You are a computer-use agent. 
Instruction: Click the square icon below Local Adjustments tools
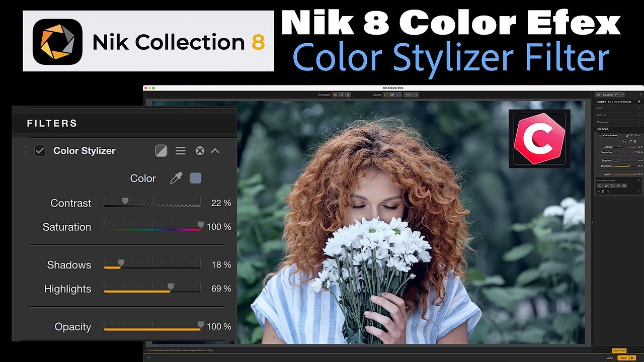tap(604, 191)
